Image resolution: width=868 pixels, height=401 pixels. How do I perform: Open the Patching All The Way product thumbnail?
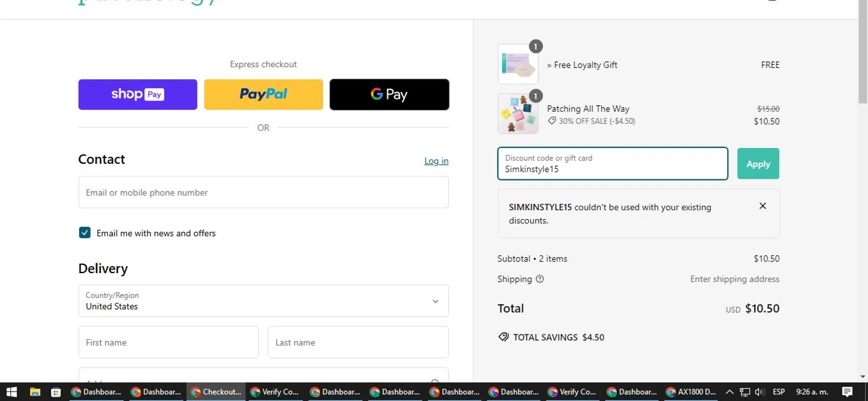point(518,114)
